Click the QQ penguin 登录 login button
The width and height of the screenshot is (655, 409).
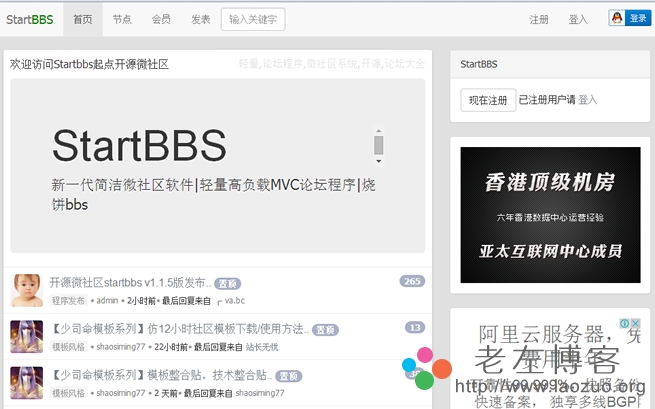pos(629,18)
